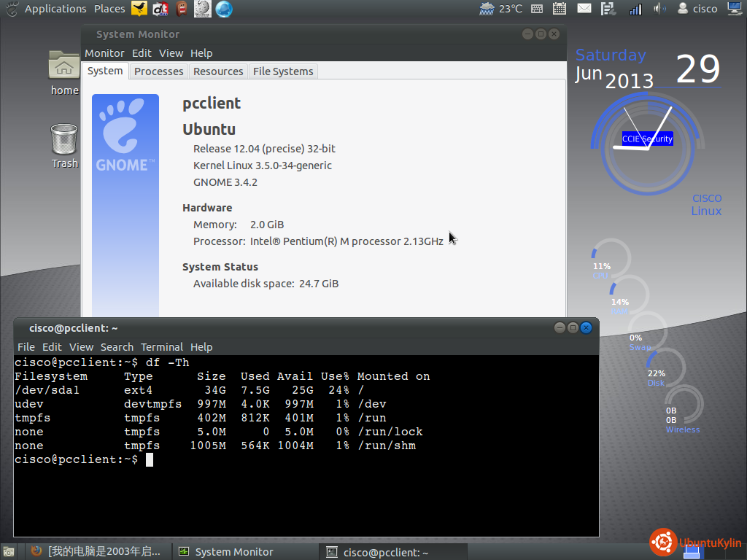Screen dimensions: 747x560
Task: Open Help menu in terminal window
Action: [x=201, y=347]
